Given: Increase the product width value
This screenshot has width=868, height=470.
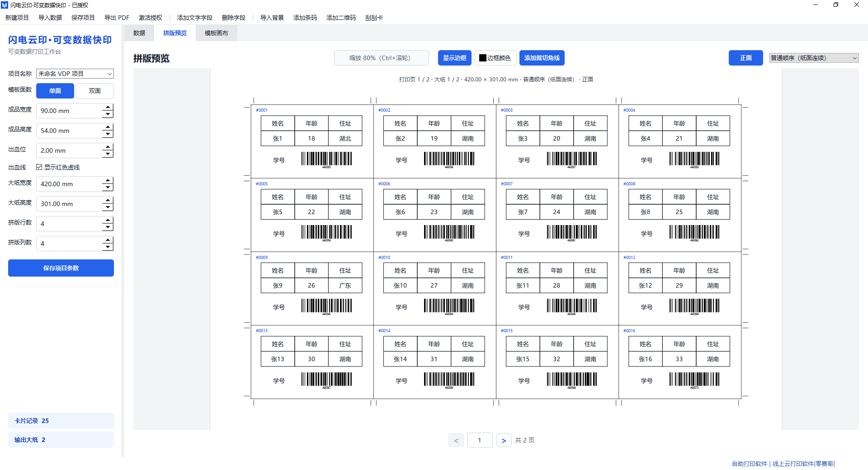Looking at the screenshot, I should coord(108,107).
